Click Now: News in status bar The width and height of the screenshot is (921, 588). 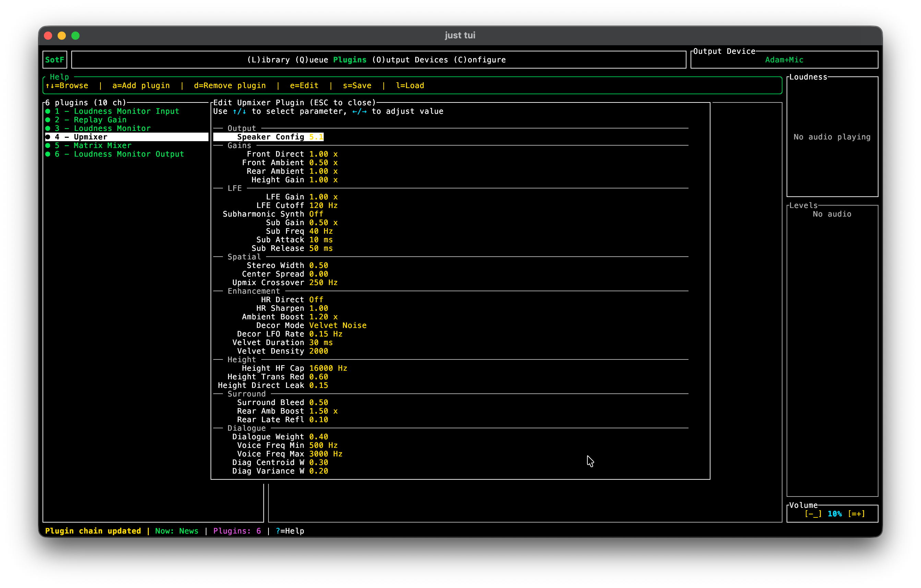coord(177,531)
